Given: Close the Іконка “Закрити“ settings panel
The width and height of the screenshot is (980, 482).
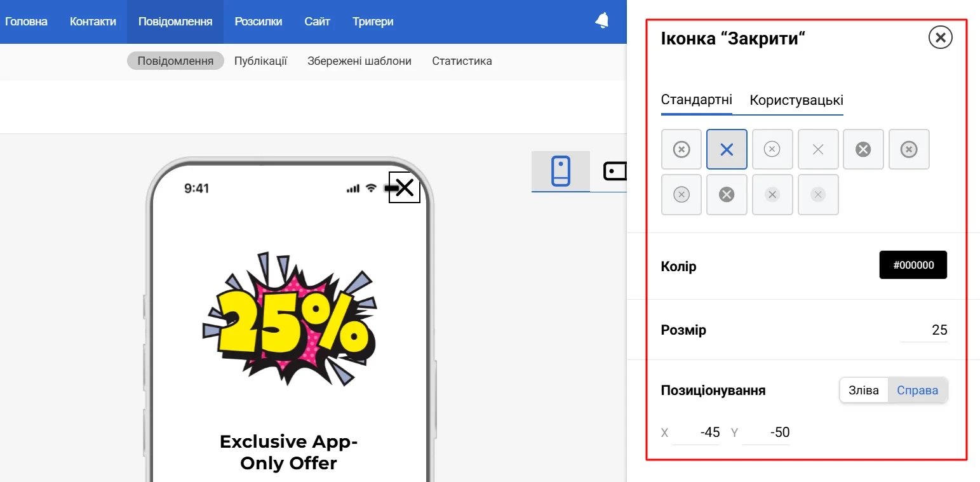Looking at the screenshot, I should pyautogui.click(x=940, y=38).
